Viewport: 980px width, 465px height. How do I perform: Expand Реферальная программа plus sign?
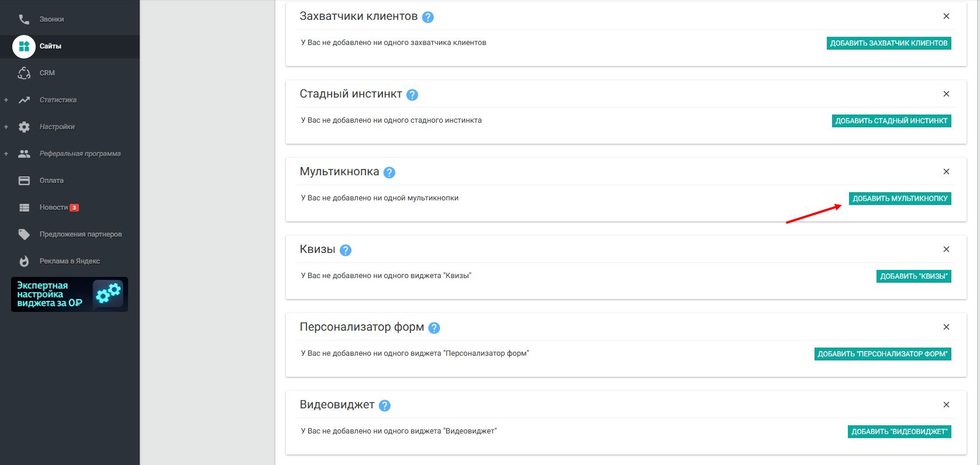(x=6, y=154)
